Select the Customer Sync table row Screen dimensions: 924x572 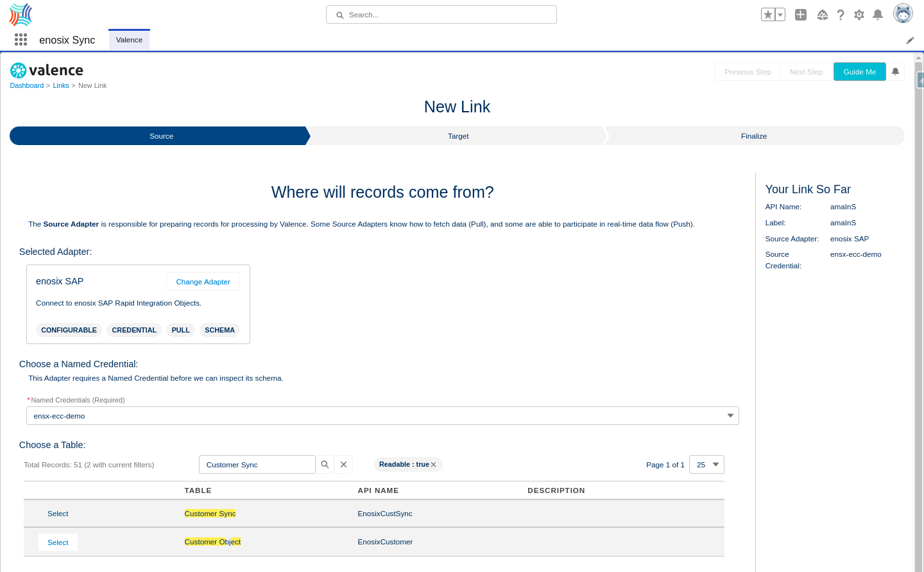click(x=58, y=514)
